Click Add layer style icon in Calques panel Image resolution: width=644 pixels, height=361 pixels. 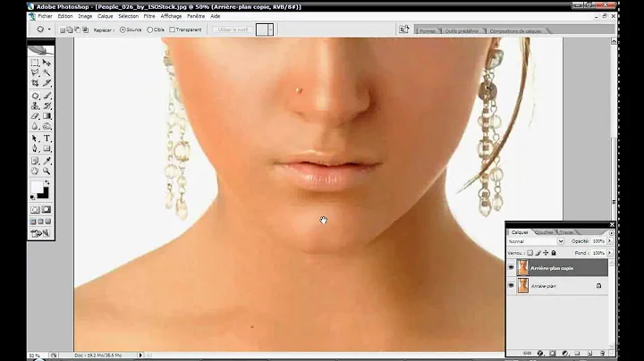pos(540,353)
